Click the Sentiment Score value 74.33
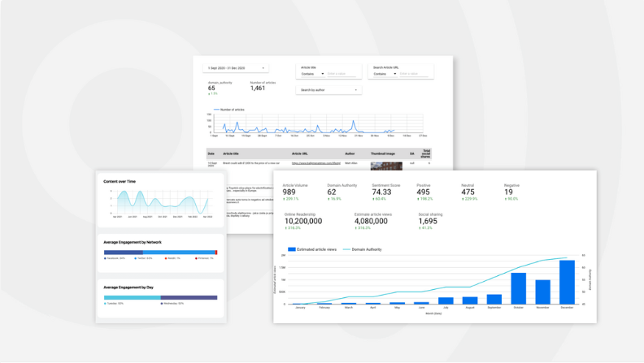The height and width of the screenshot is (363, 644). 381,192
